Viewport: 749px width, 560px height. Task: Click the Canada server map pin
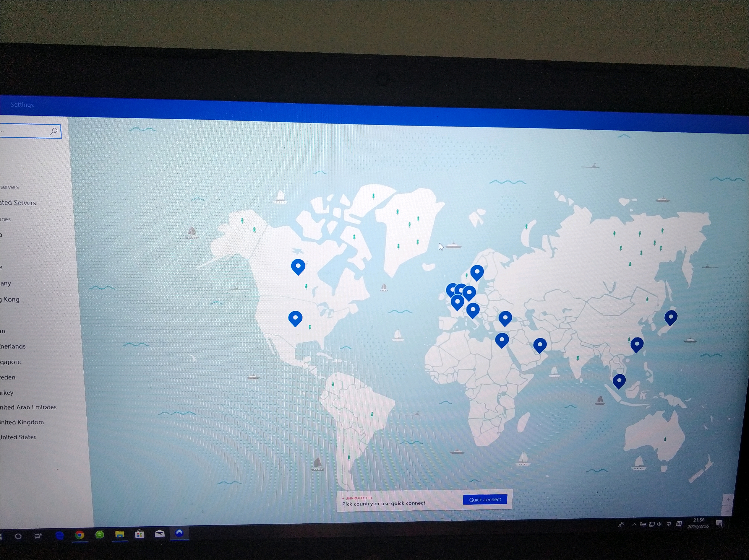coord(298,266)
